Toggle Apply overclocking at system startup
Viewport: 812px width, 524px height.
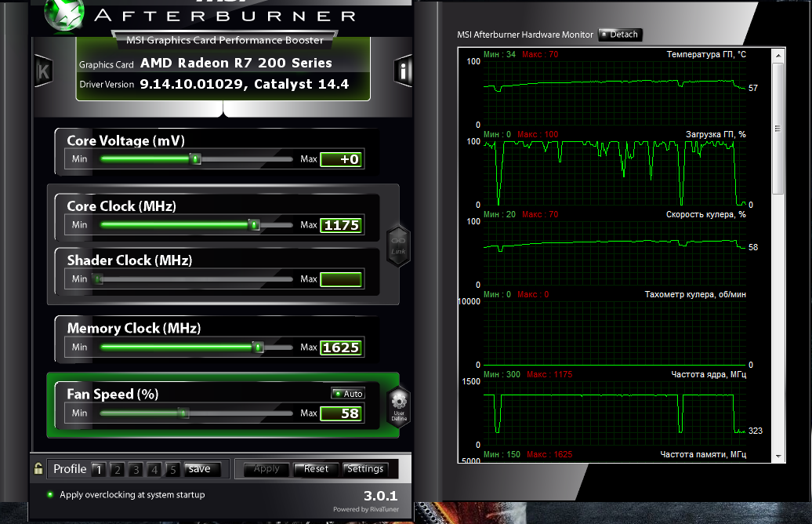pos(50,494)
